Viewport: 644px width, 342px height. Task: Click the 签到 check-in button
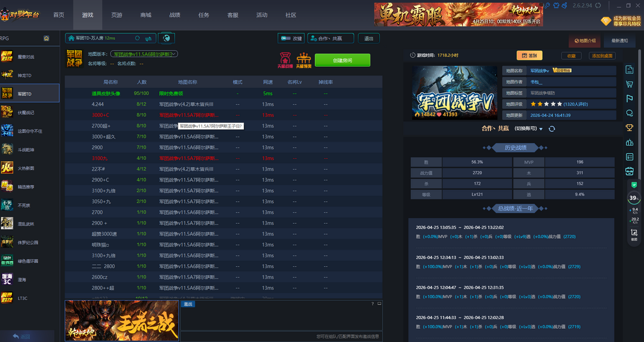click(x=529, y=56)
